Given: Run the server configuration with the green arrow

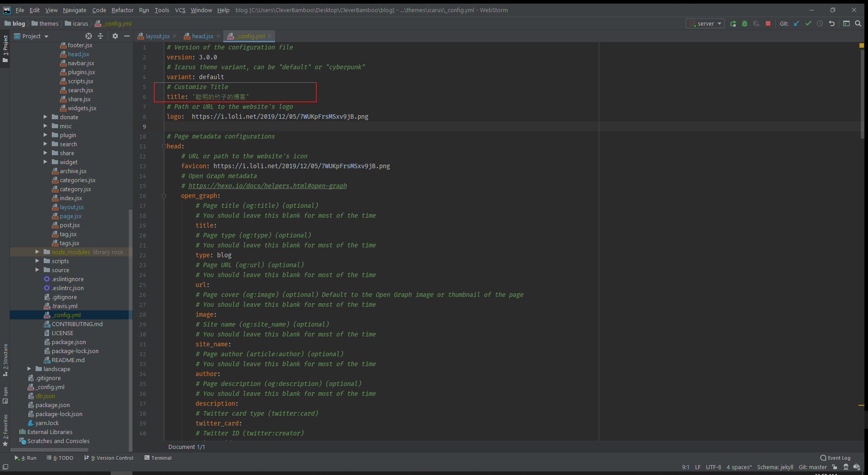Looking at the screenshot, I should [733, 23].
